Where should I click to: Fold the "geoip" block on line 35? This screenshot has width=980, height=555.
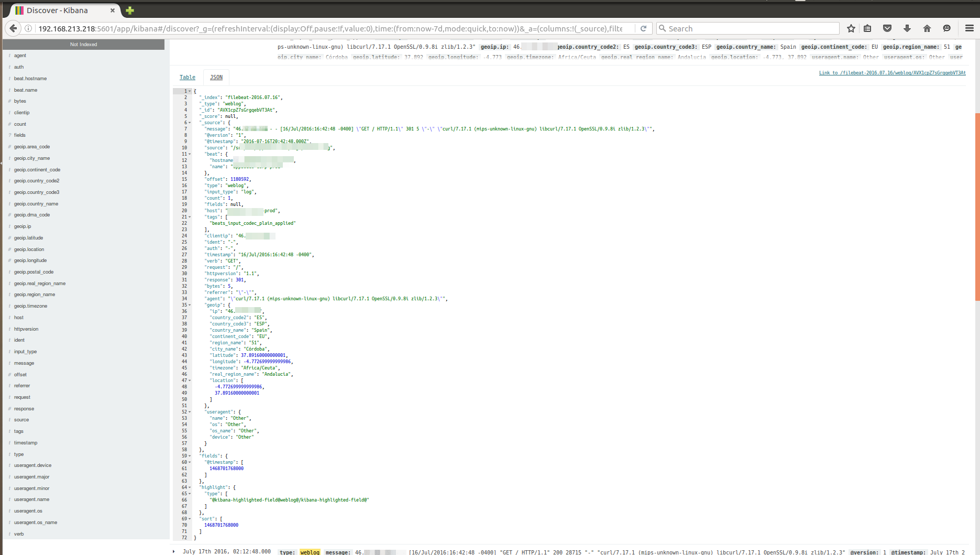[190, 305]
